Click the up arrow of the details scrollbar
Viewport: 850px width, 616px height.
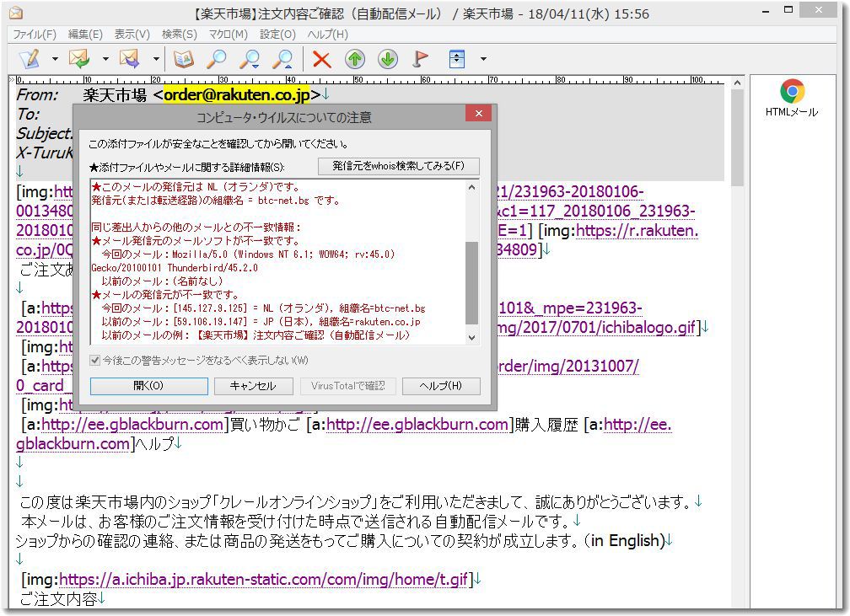pyautogui.click(x=471, y=187)
